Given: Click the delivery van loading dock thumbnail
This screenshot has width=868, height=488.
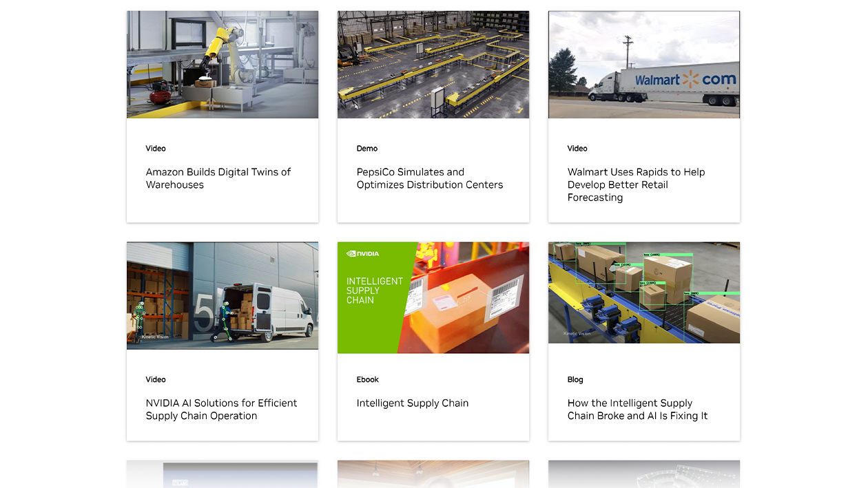Looking at the screenshot, I should tap(222, 295).
